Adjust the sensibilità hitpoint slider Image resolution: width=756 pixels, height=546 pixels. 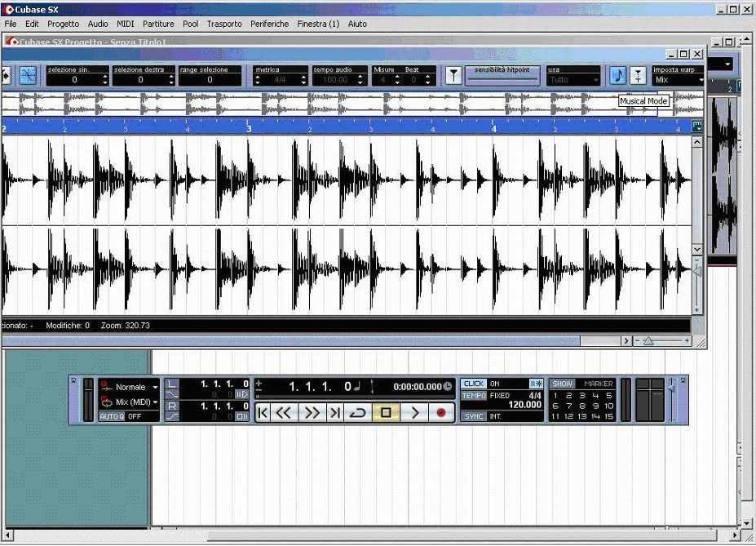[x=502, y=79]
